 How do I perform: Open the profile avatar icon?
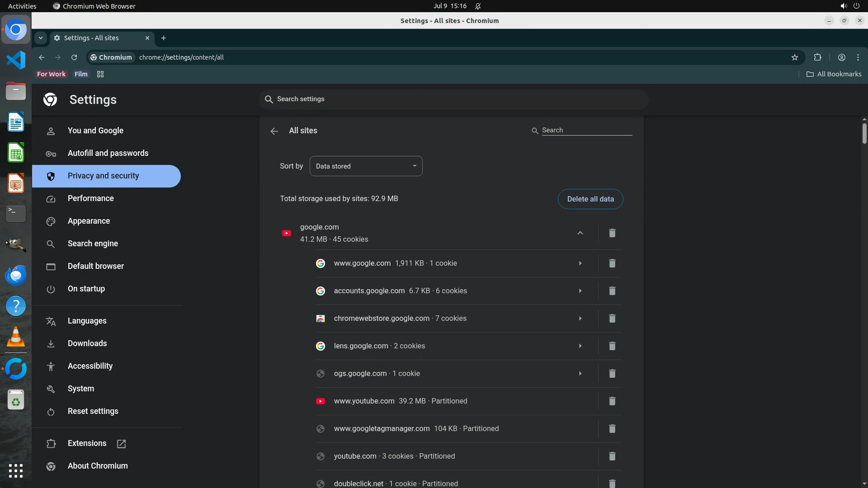(x=841, y=57)
